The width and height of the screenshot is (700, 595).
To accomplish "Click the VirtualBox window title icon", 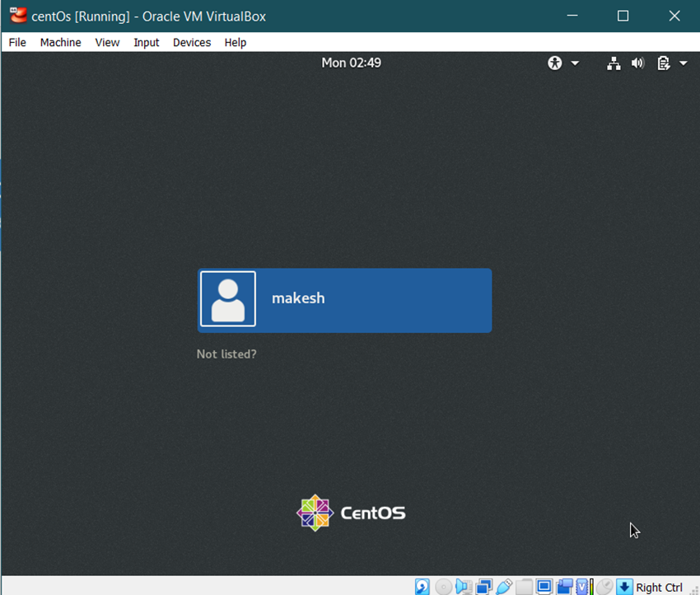I will 18,16.
